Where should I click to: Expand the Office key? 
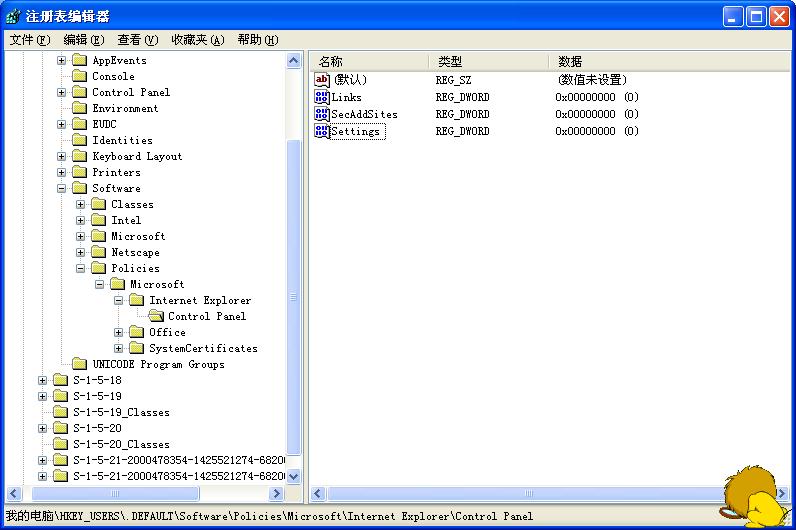click(x=119, y=333)
